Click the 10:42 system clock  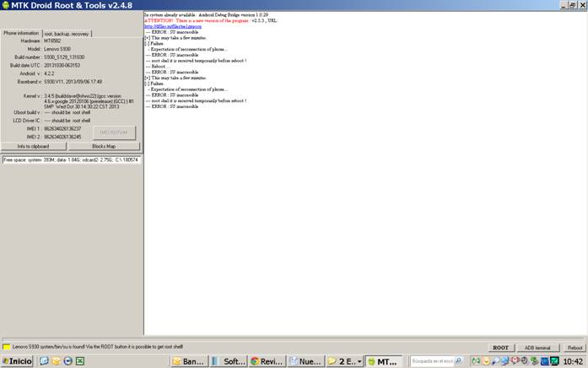point(573,361)
